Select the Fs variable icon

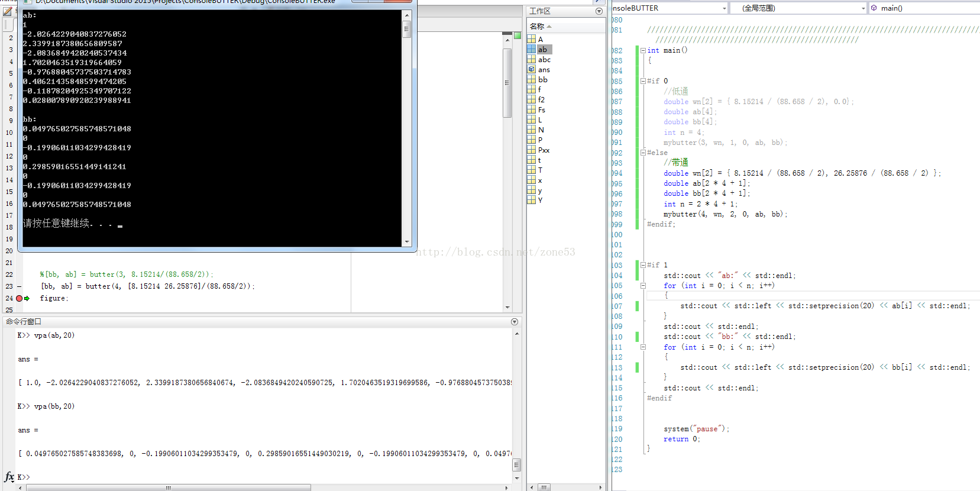(x=532, y=109)
